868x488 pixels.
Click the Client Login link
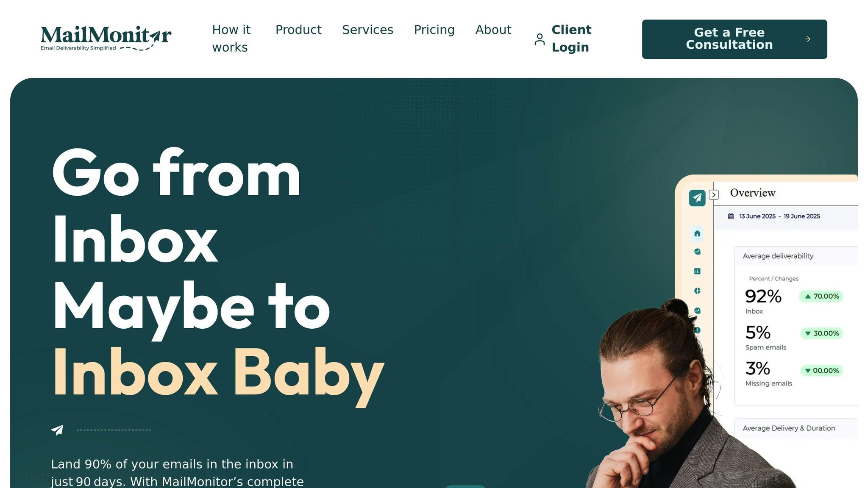pyautogui.click(x=571, y=39)
